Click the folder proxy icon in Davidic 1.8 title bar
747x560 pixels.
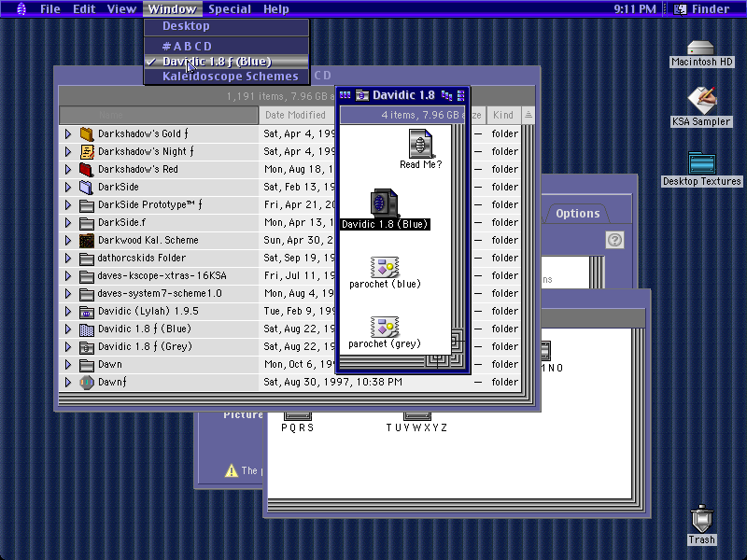[362, 96]
